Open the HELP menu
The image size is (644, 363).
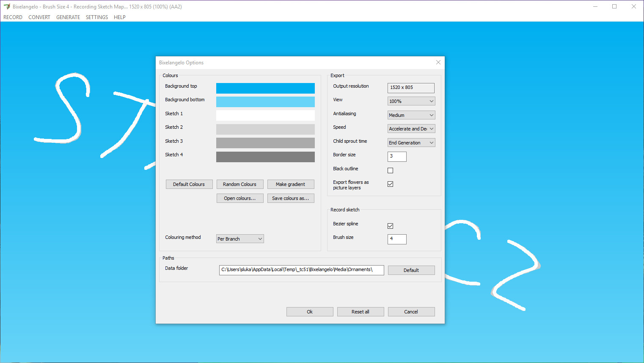pyautogui.click(x=120, y=17)
